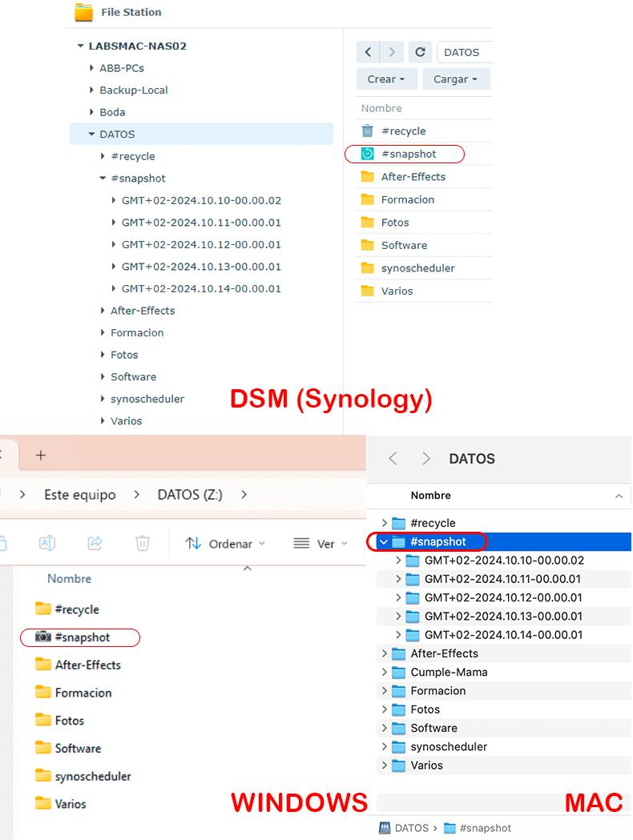Click Este equipo in the Windows breadcrumb

click(x=80, y=495)
